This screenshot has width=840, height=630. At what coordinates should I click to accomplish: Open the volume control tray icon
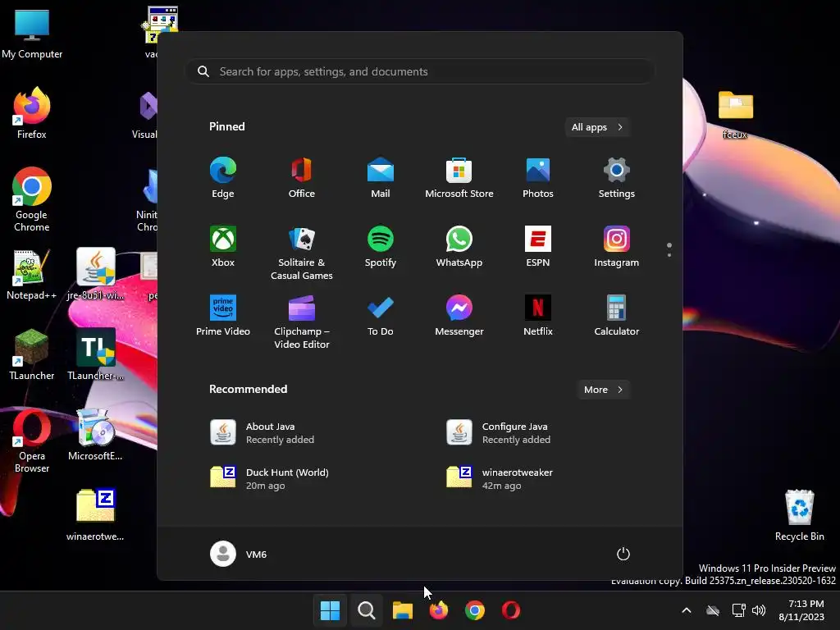759,610
